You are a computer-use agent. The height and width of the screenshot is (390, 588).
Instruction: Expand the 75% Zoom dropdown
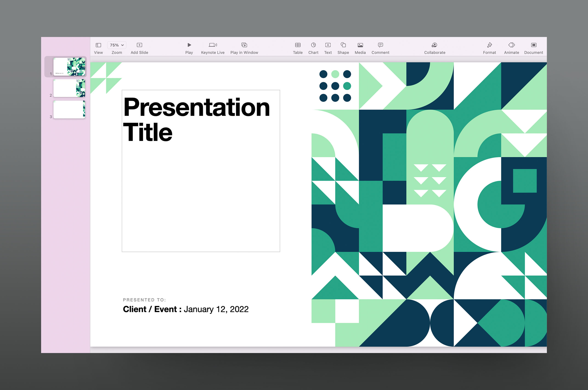117,45
